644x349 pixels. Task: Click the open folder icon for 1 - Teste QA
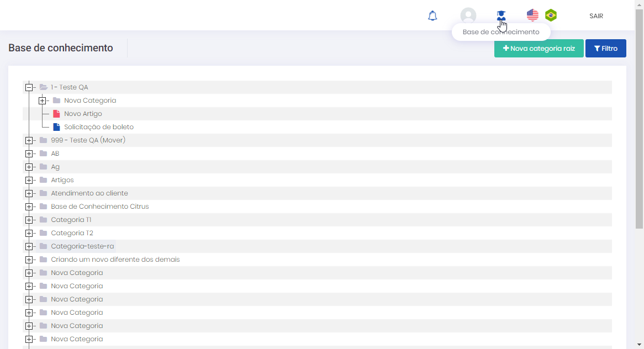(x=43, y=87)
